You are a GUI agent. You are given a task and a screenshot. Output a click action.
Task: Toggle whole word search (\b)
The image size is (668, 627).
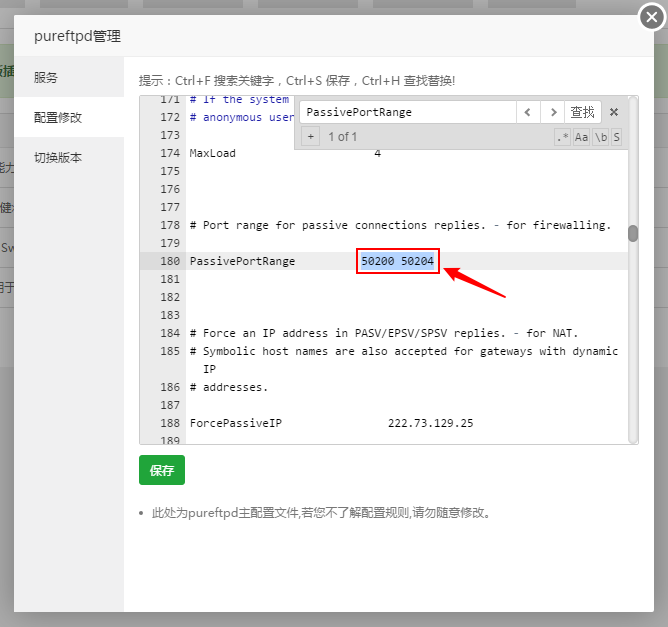pos(600,137)
